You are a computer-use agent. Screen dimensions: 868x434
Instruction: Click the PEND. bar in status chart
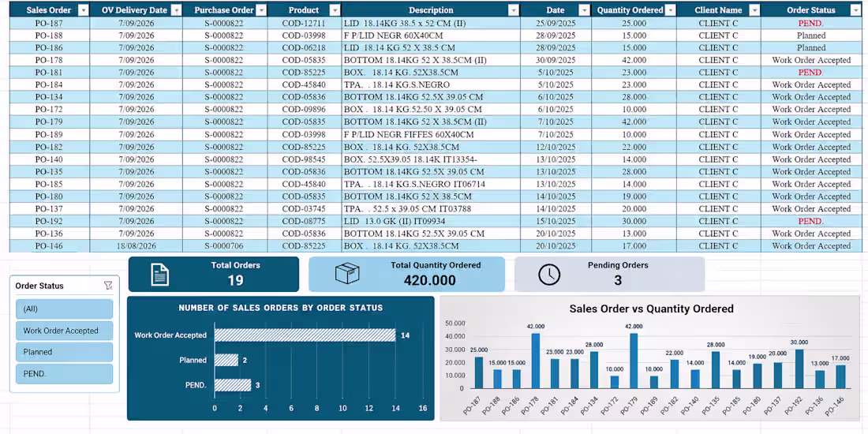point(233,385)
